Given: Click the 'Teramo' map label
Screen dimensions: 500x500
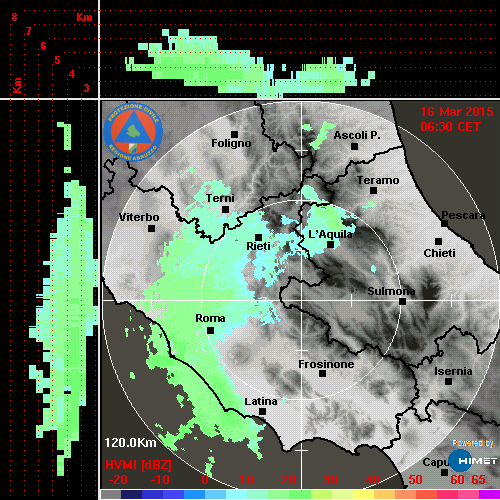Looking at the screenshot, I should pos(378,180).
